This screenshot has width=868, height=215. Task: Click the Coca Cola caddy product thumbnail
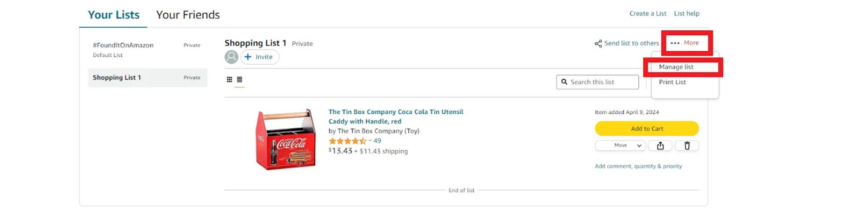point(286,139)
